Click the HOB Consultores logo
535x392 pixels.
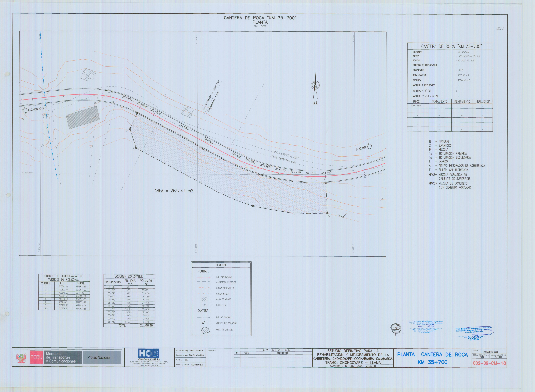(x=149, y=353)
